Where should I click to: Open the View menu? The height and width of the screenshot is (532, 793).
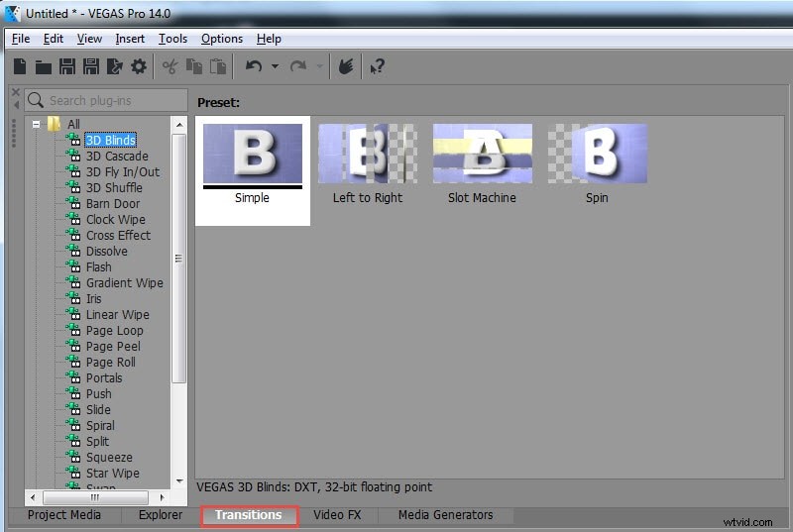(89, 39)
